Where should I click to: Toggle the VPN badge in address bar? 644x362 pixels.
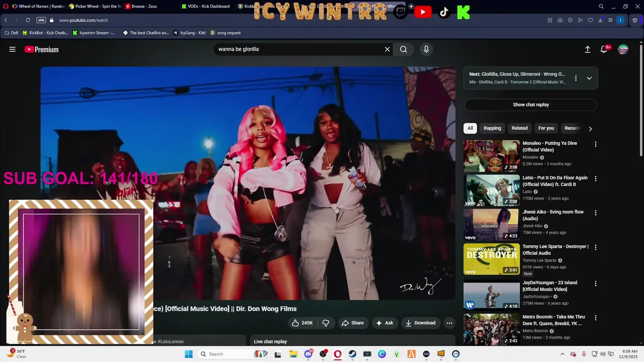[x=41, y=20]
